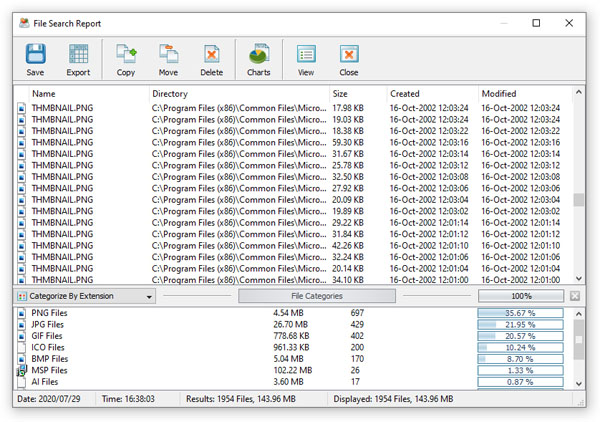Click the File Categories button
This screenshot has height=422, width=600.
317,296
